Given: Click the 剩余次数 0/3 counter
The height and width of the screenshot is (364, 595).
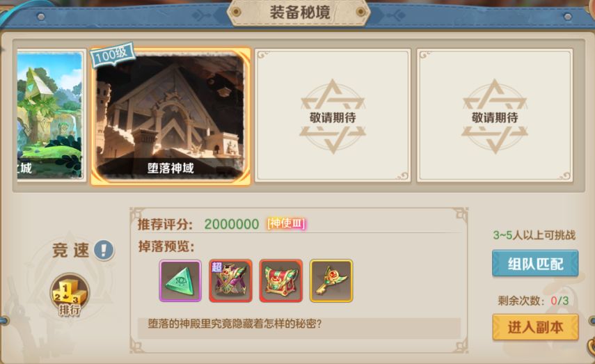Looking at the screenshot, I should coord(533,301).
